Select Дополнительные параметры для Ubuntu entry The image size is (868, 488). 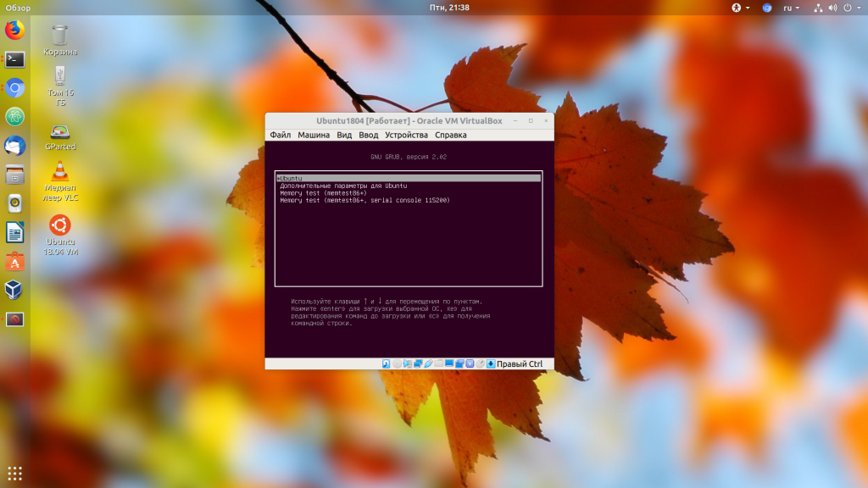(x=344, y=186)
